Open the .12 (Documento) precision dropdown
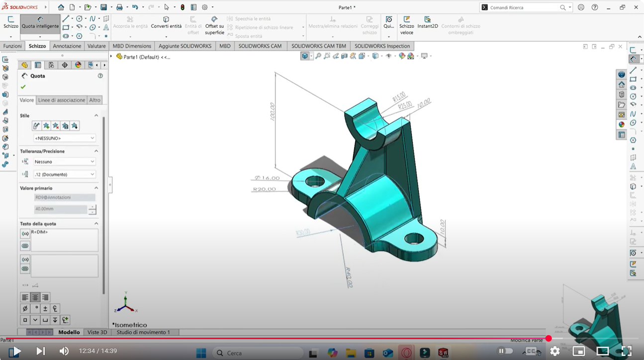644x360 pixels. click(x=64, y=175)
